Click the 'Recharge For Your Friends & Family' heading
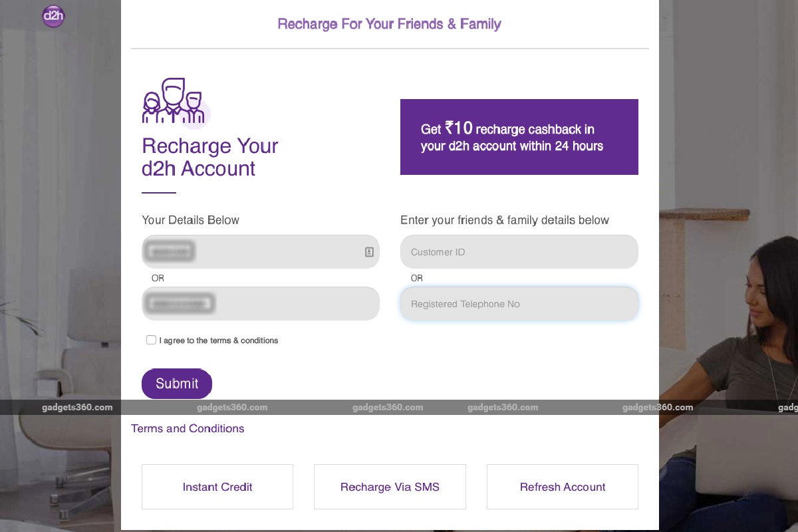The height and width of the screenshot is (532, 798). point(389,24)
